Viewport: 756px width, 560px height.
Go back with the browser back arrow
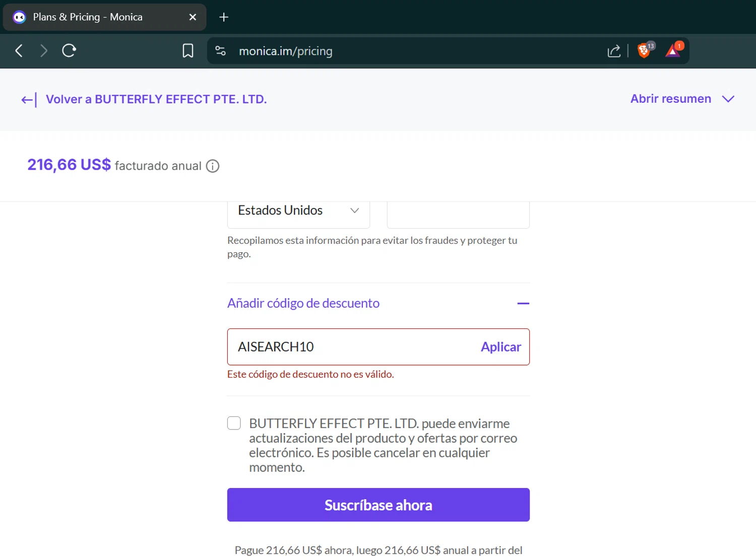(x=19, y=51)
